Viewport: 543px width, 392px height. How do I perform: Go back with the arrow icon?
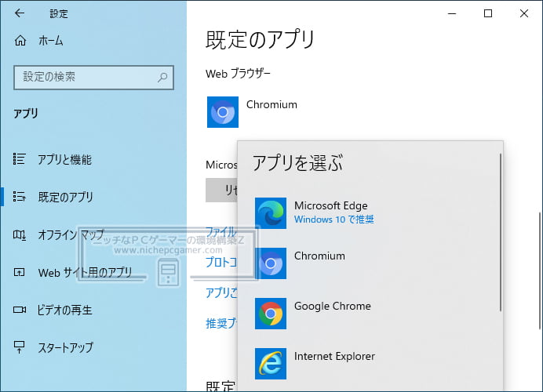(20, 13)
